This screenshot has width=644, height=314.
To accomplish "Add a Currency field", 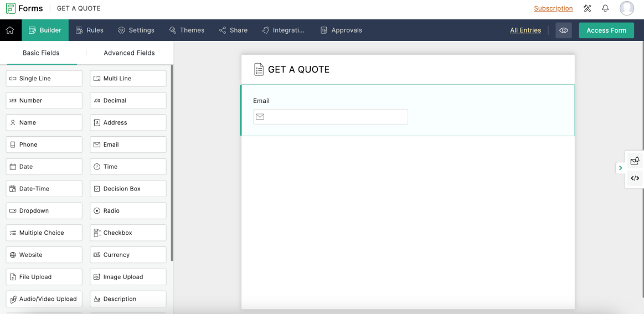I will (128, 255).
